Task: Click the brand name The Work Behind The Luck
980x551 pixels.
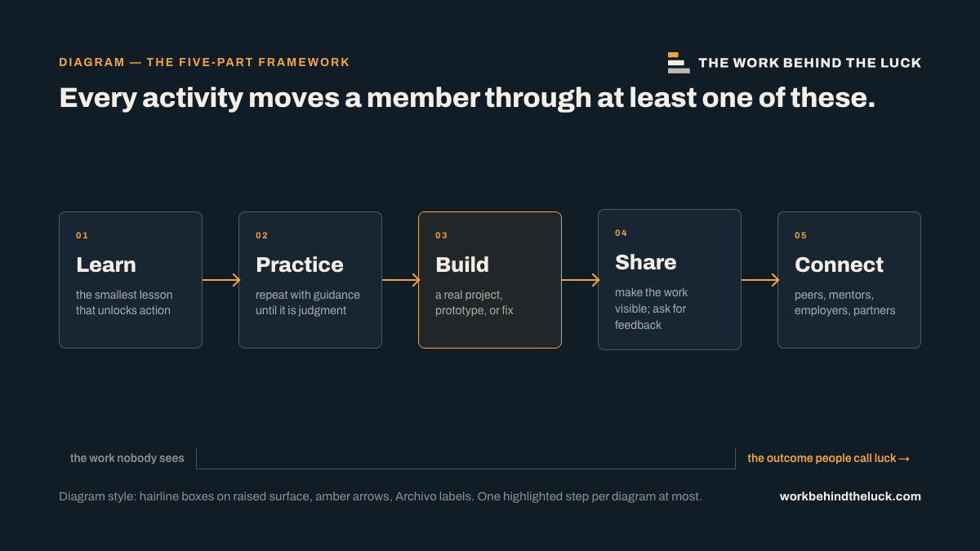Action: [809, 63]
